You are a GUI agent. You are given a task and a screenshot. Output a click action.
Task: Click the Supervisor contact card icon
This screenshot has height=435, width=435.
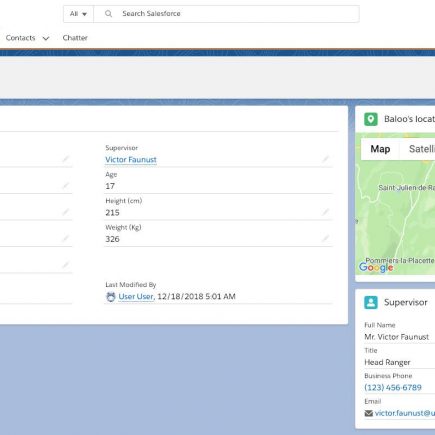[x=371, y=303]
